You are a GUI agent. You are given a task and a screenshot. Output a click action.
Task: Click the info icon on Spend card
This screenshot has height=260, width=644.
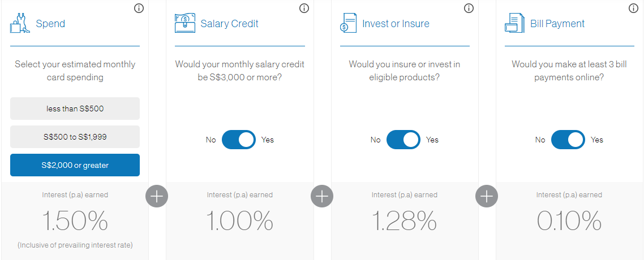coord(139,8)
